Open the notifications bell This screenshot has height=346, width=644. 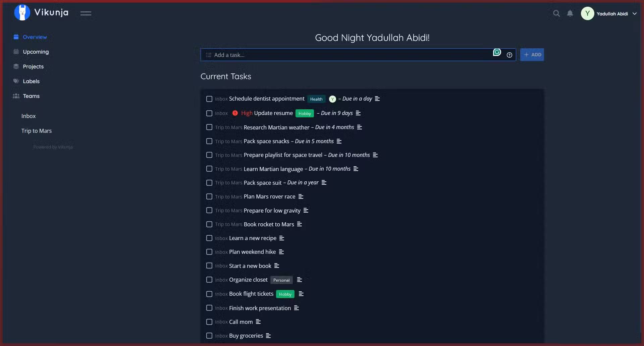point(570,13)
